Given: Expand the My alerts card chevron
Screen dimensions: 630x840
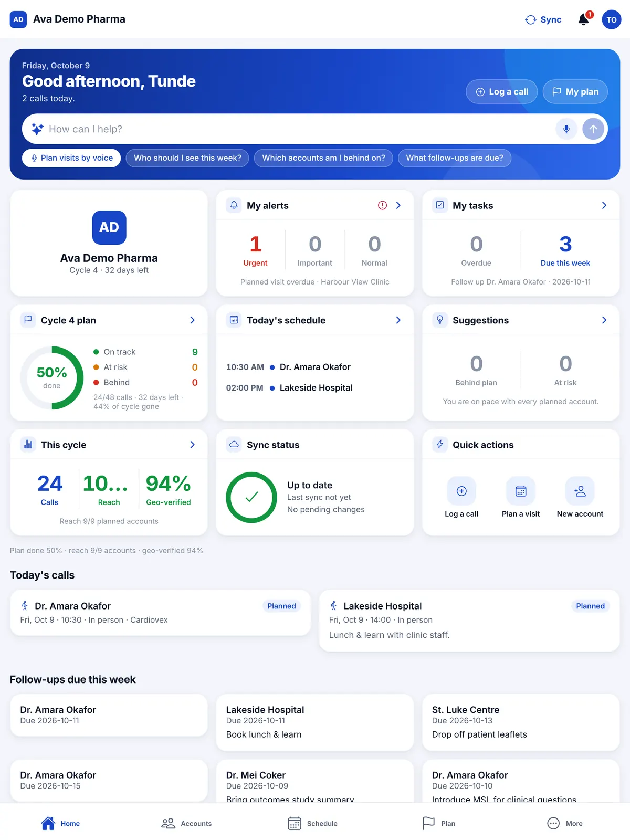Looking at the screenshot, I should point(398,205).
